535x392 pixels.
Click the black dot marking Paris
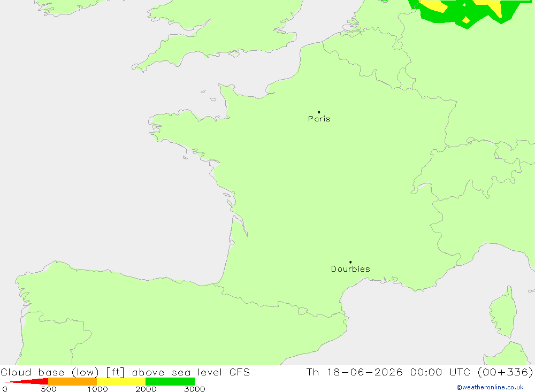click(x=319, y=112)
